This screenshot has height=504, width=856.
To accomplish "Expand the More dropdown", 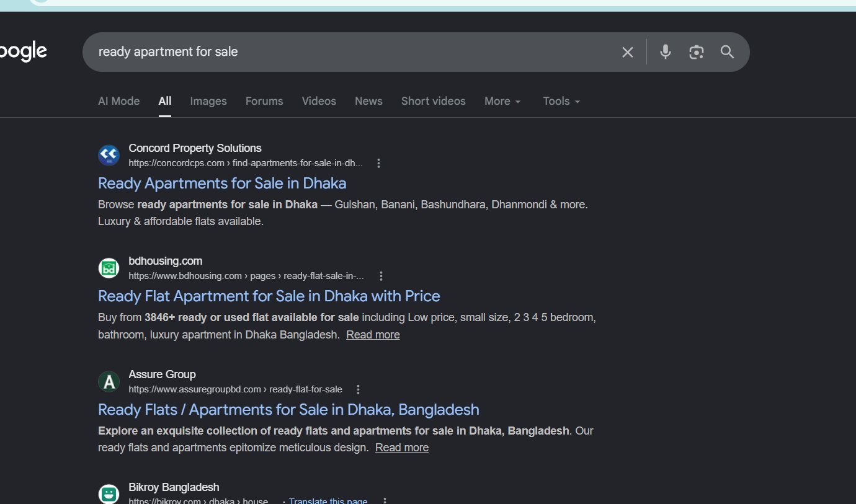I will pyautogui.click(x=503, y=101).
